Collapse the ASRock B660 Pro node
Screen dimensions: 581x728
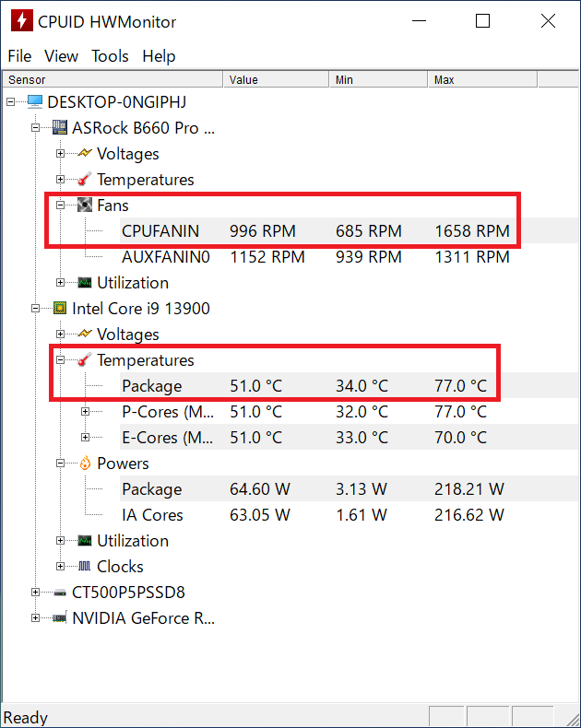coord(35,128)
